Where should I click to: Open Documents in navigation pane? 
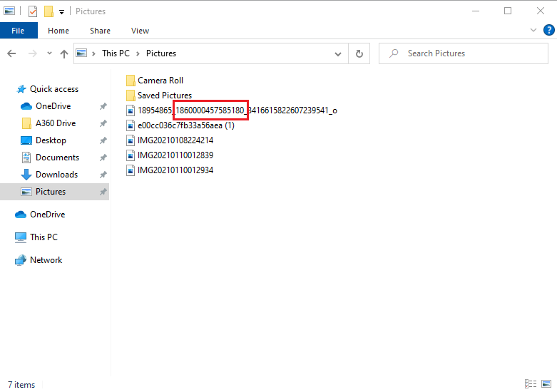[x=57, y=158]
